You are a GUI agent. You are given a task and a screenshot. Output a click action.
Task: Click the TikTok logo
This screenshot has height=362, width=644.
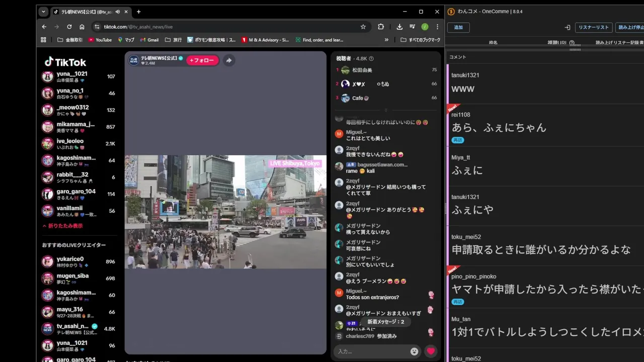(65, 62)
